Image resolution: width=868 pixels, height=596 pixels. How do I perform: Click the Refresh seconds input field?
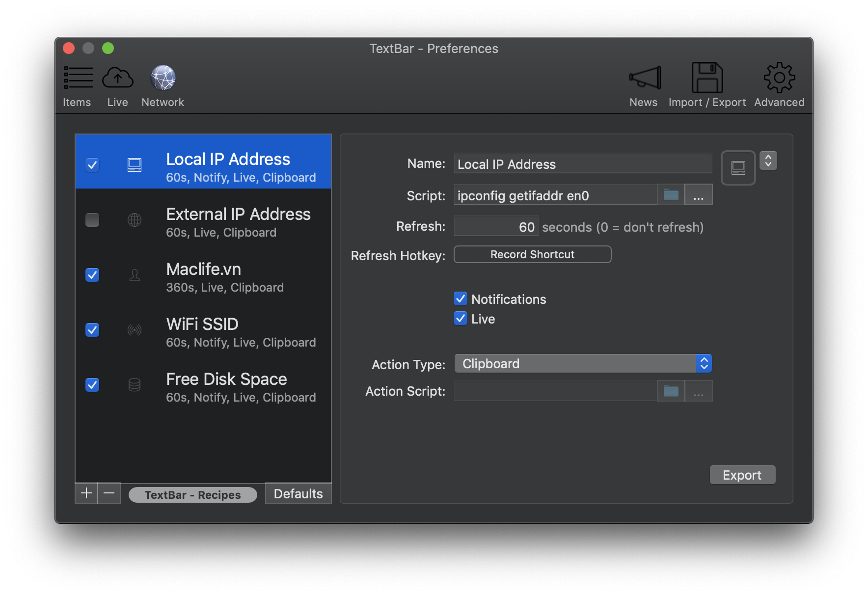click(x=496, y=226)
